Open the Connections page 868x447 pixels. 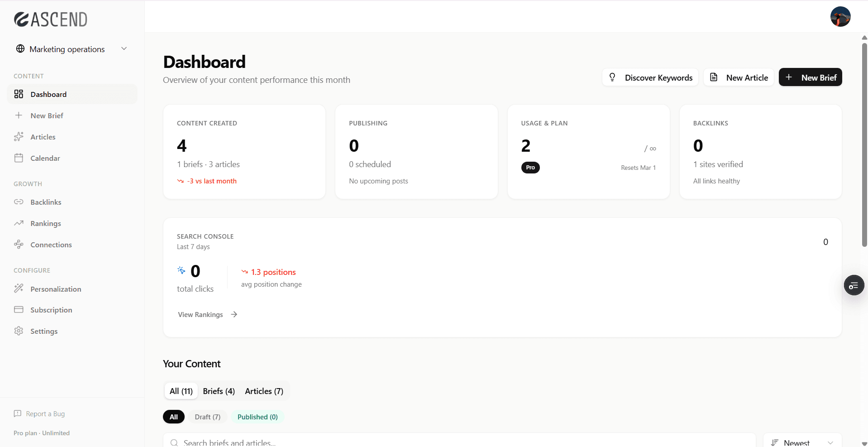pyautogui.click(x=51, y=244)
